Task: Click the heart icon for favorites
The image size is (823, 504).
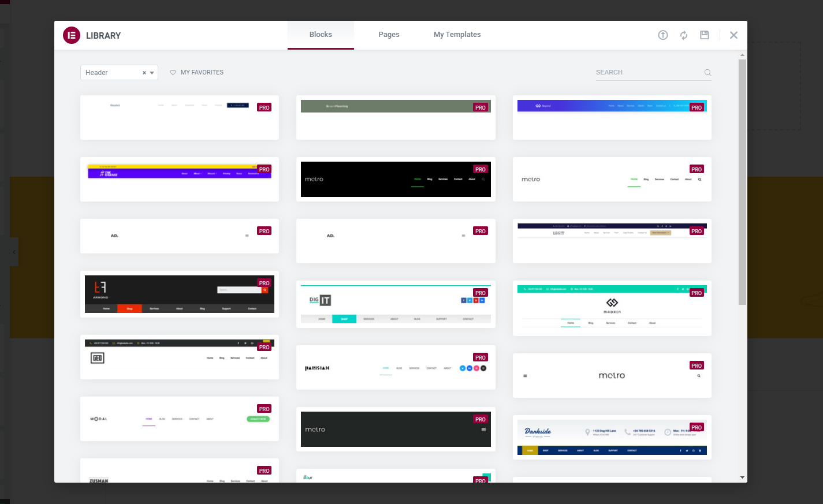Action: (173, 73)
